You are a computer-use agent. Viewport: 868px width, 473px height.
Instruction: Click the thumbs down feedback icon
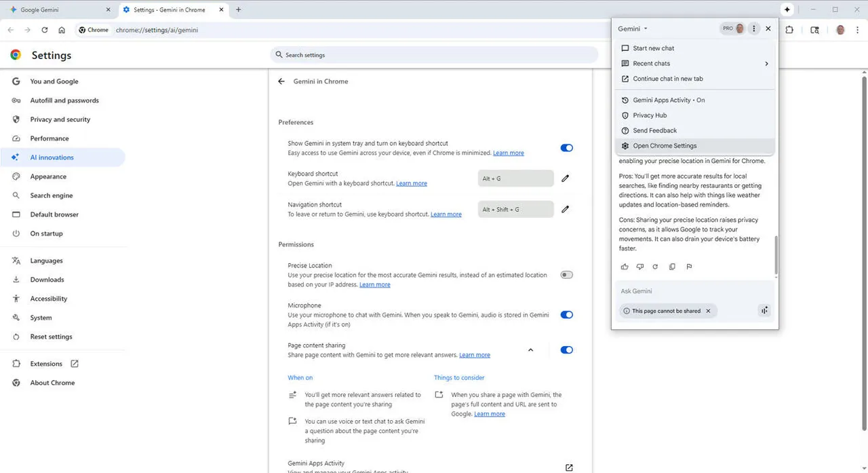click(x=639, y=267)
